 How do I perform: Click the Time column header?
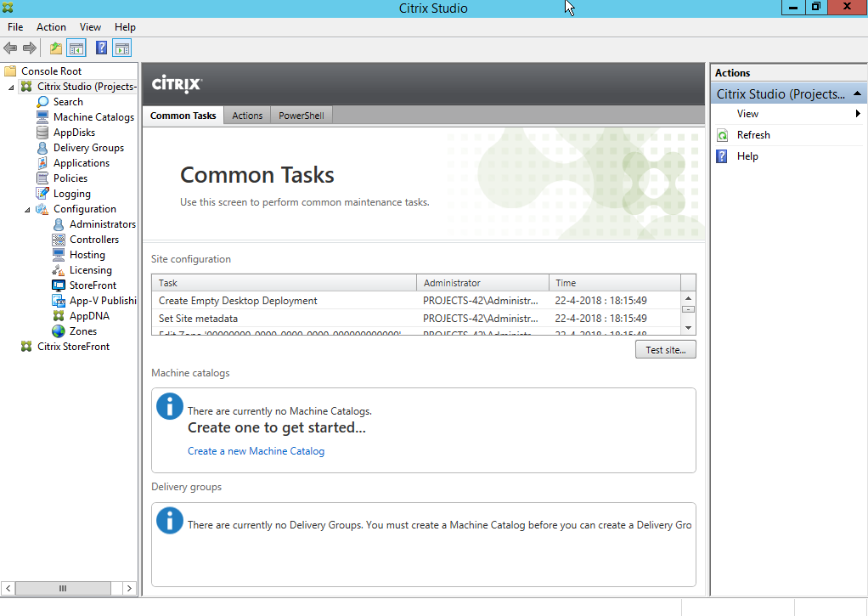tap(614, 283)
